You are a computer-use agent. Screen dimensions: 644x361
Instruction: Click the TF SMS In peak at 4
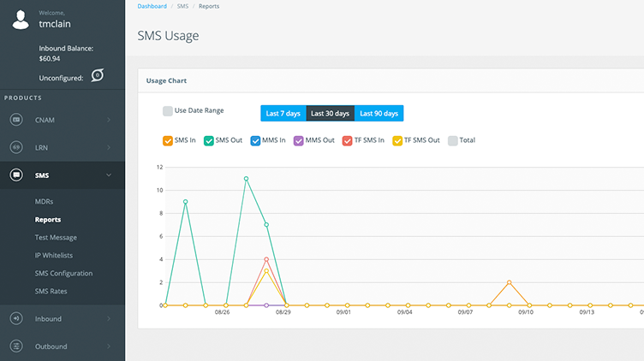click(x=266, y=259)
